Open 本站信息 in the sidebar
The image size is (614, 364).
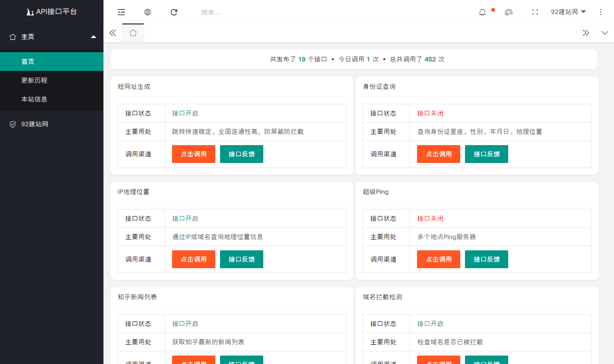pos(52,99)
